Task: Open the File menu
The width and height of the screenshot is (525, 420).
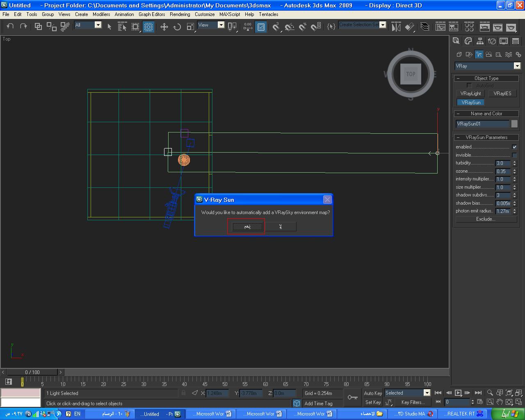Action: tap(6, 14)
